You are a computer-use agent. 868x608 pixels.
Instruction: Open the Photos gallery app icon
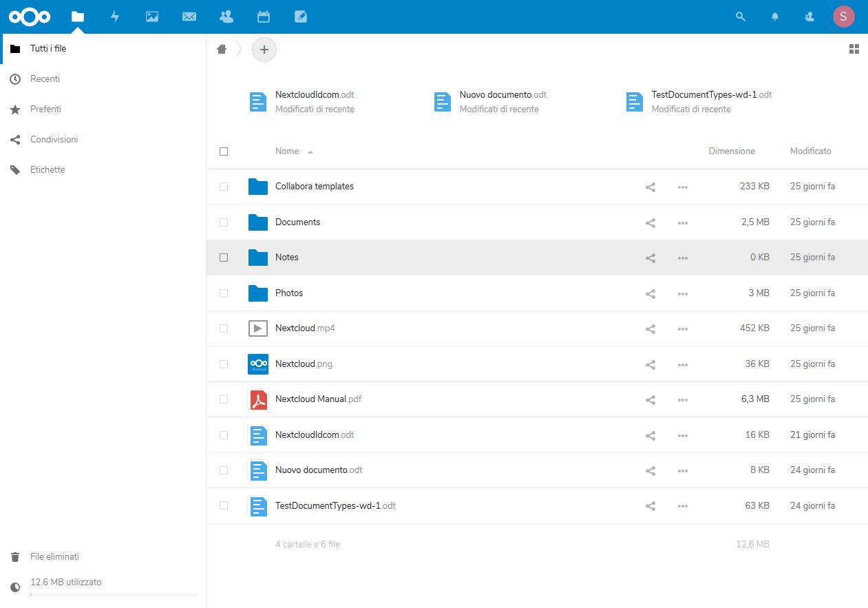coord(152,17)
